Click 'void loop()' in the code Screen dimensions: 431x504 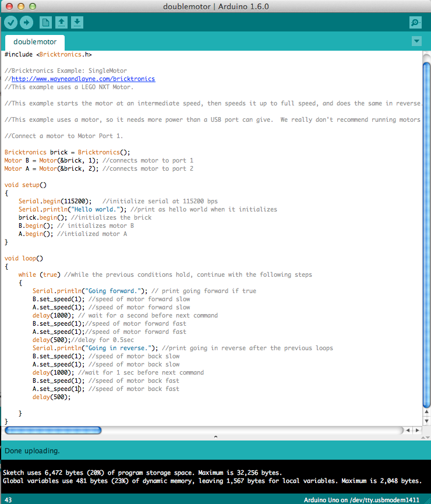(24, 258)
